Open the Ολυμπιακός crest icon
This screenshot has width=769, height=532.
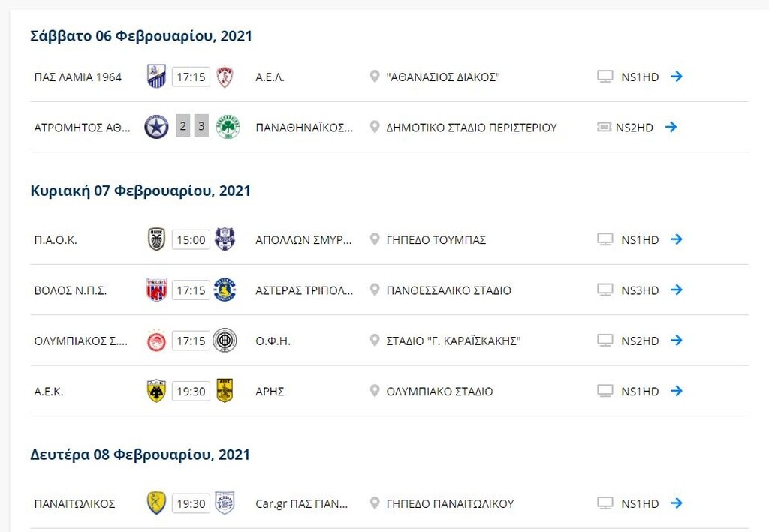155,340
